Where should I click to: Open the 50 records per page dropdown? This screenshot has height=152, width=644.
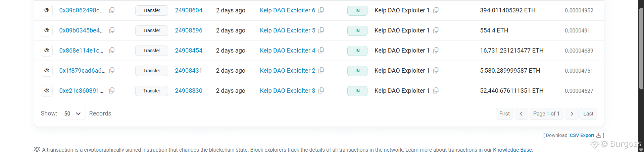pos(73,113)
